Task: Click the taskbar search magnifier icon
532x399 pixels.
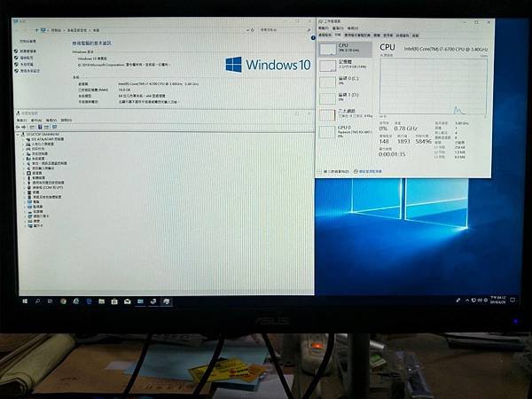Action: pyautogui.click(x=37, y=301)
